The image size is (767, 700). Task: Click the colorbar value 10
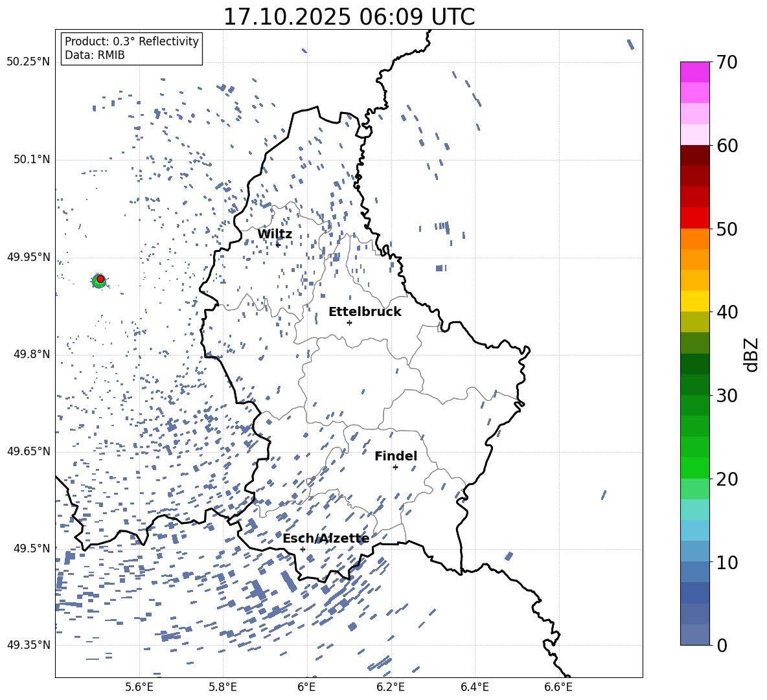tap(727, 563)
